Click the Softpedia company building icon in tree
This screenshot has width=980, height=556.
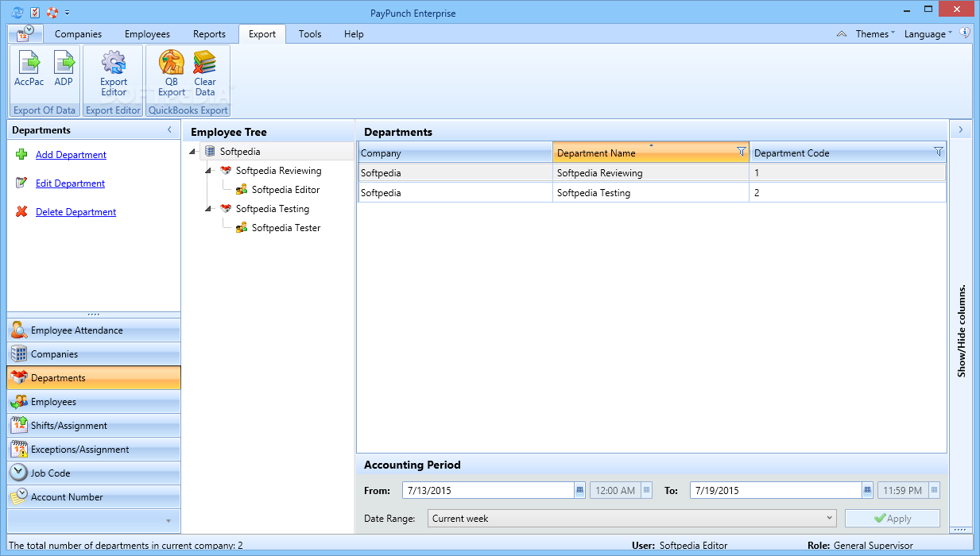210,151
